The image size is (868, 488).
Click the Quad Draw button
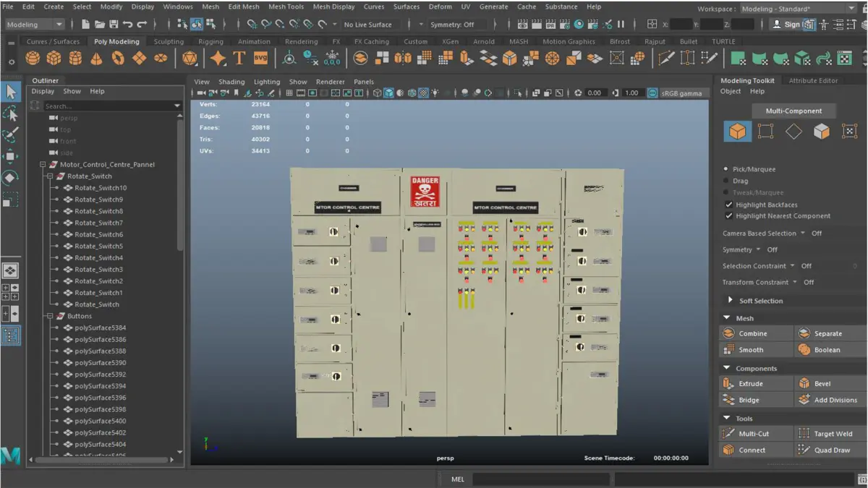click(x=831, y=450)
